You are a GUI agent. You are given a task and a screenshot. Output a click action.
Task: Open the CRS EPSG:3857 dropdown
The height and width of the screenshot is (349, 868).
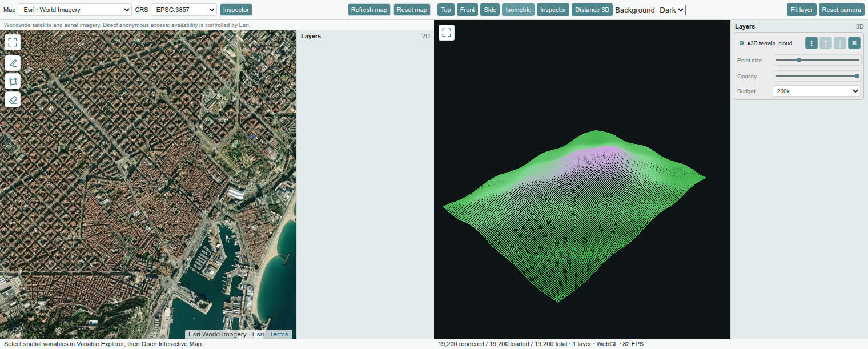tap(184, 10)
